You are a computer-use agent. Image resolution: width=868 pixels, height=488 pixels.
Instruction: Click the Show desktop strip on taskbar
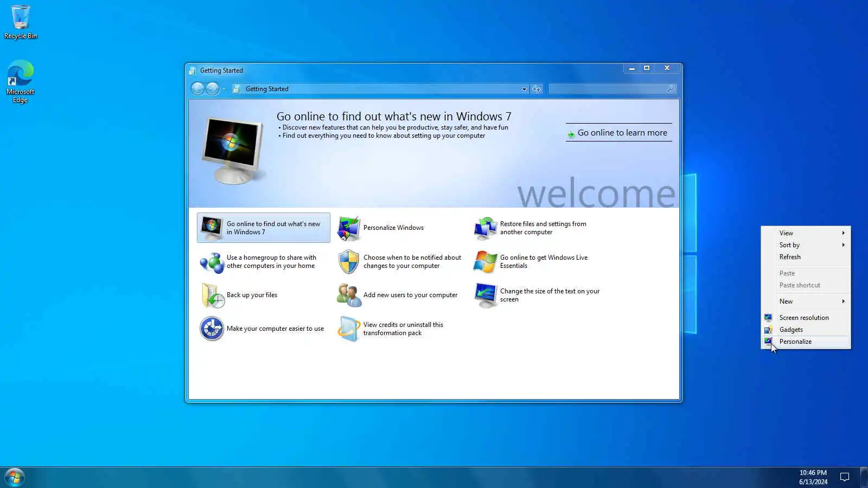click(864, 477)
